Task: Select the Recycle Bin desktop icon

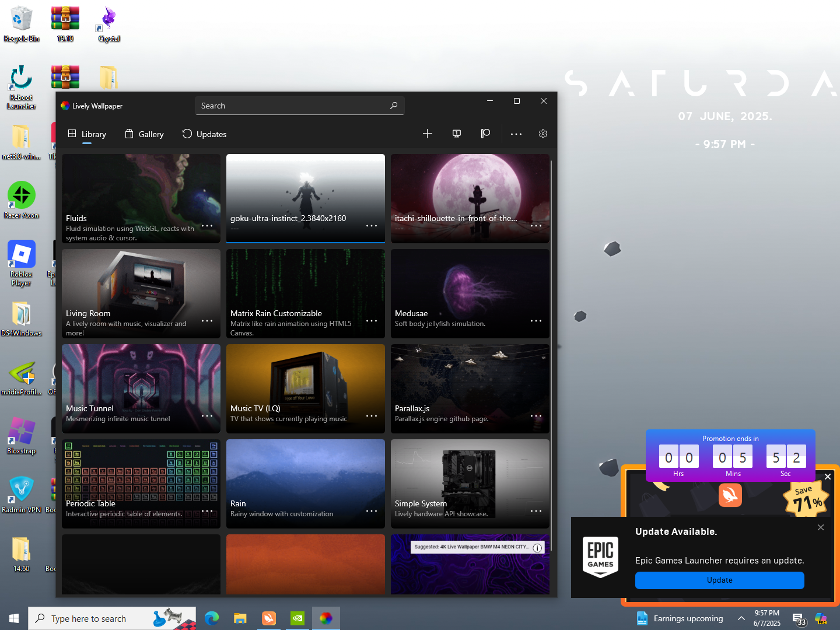Action: 22,24
